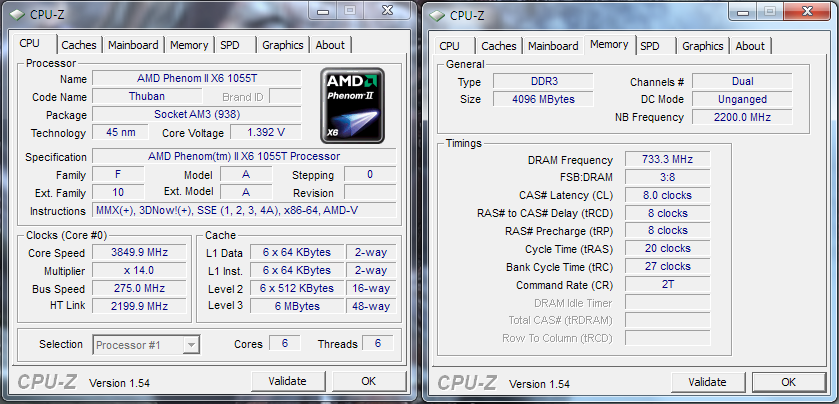
Task: Click the processor Name field AMD Phenom II X6 1055T
Action: click(197, 78)
